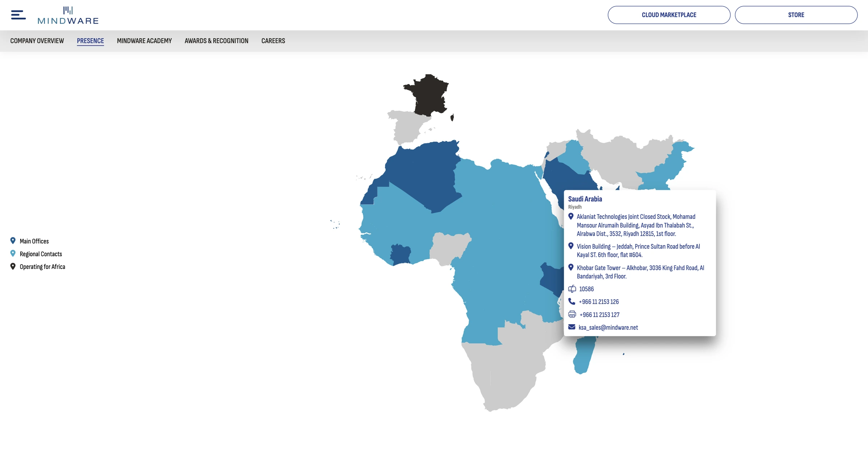Select Spain on the map
The image size is (868, 462).
point(409,127)
